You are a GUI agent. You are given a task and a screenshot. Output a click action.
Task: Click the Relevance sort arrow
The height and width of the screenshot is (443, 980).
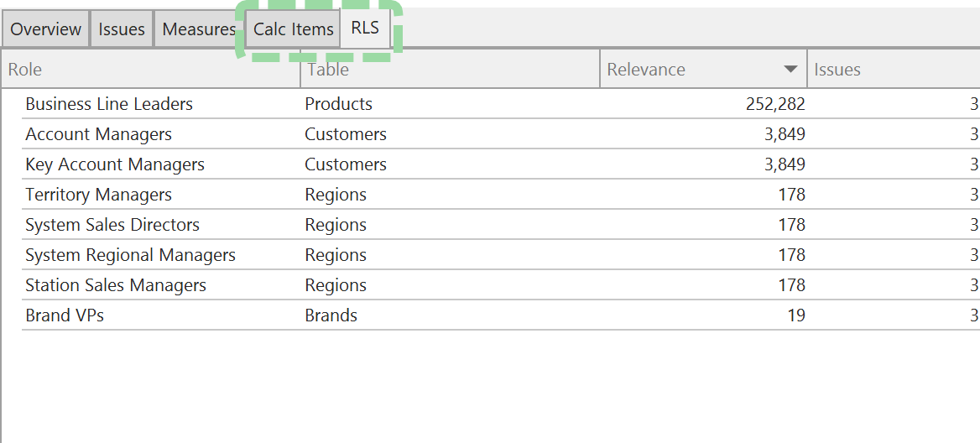(790, 70)
